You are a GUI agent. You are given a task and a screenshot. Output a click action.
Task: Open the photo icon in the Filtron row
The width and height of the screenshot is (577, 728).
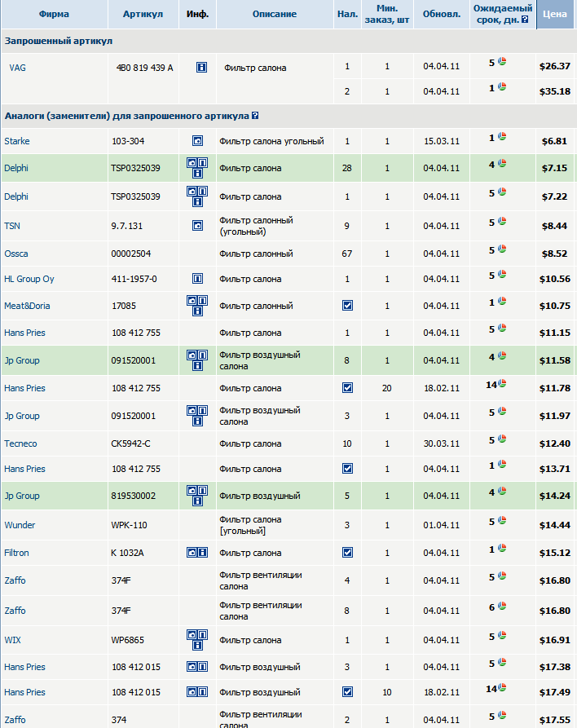pos(192,553)
